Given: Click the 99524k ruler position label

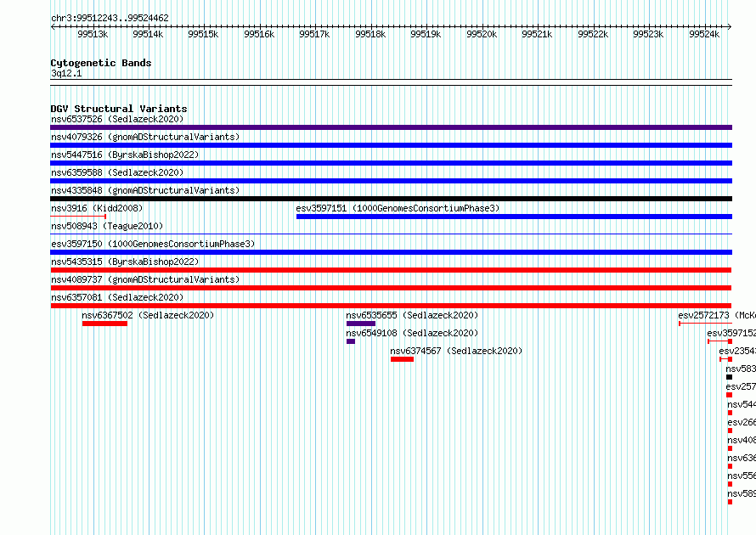Looking at the screenshot, I should [704, 34].
